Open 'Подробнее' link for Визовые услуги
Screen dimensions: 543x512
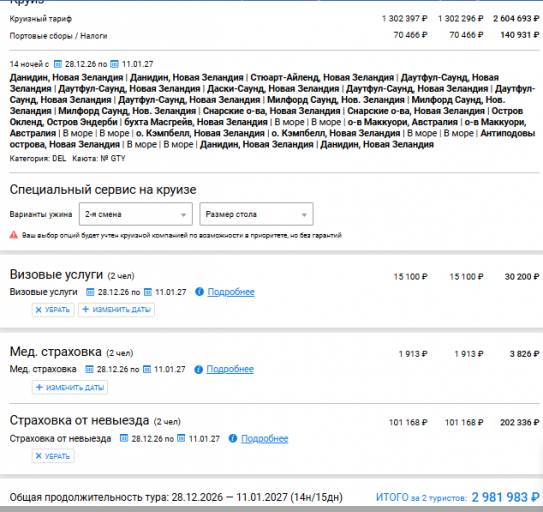tap(231, 292)
